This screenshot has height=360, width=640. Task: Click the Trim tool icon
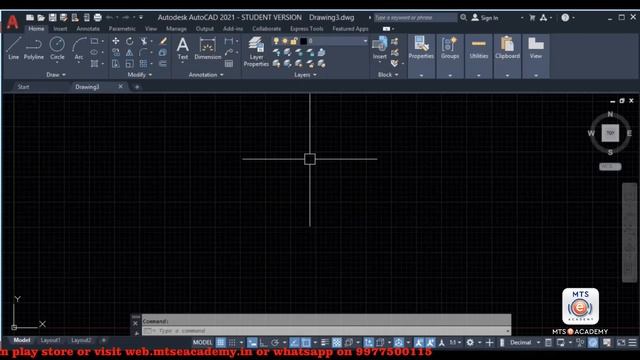(143, 41)
